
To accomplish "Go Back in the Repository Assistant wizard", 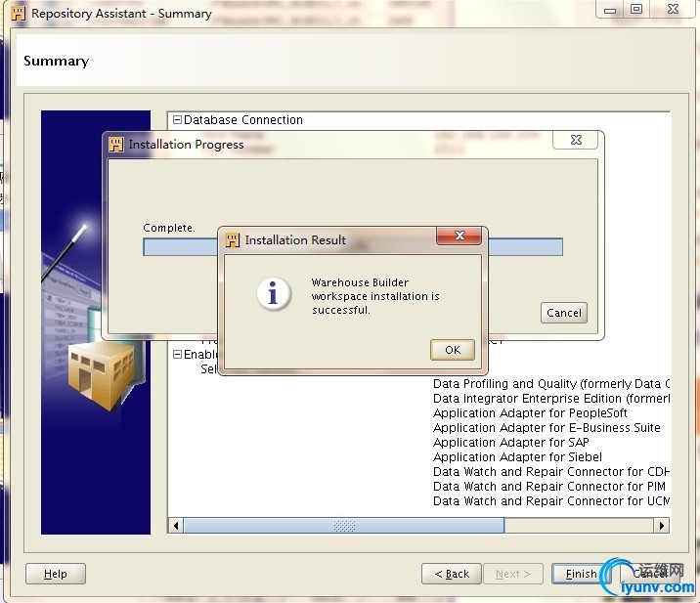I will 452,574.
